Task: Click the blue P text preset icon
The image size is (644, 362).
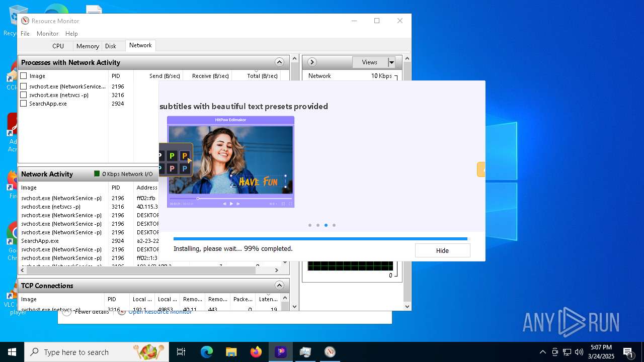Action: click(x=185, y=168)
